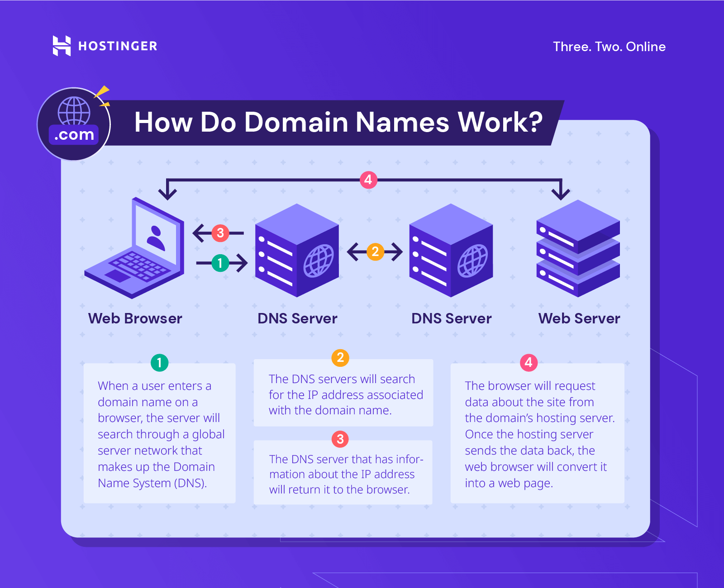Click the Hostinger H logo mark
The image size is (724, 588).
(x=62, y=46)
